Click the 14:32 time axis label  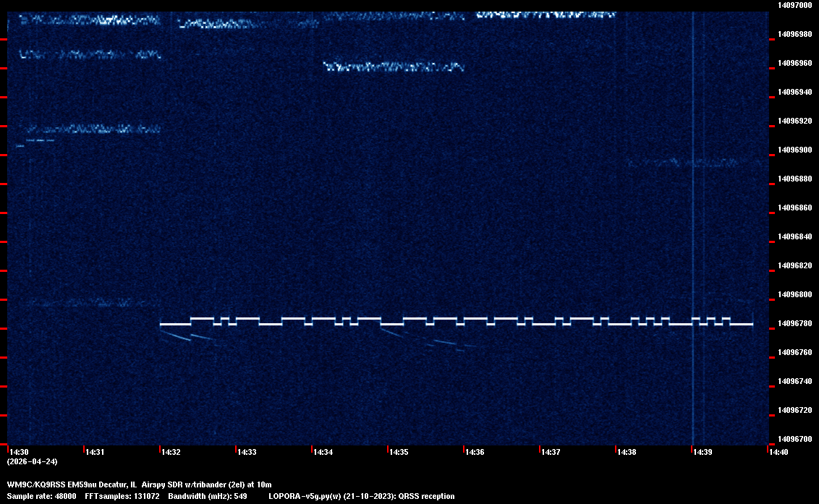[x=171, y=452]
